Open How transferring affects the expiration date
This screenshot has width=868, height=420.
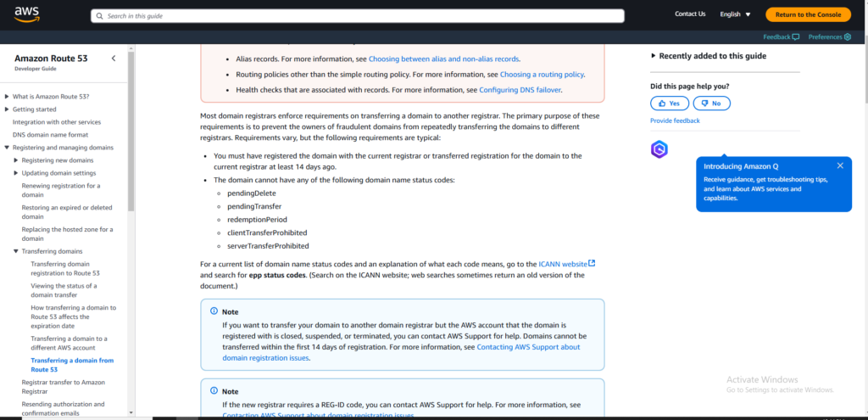pos(74,317)
